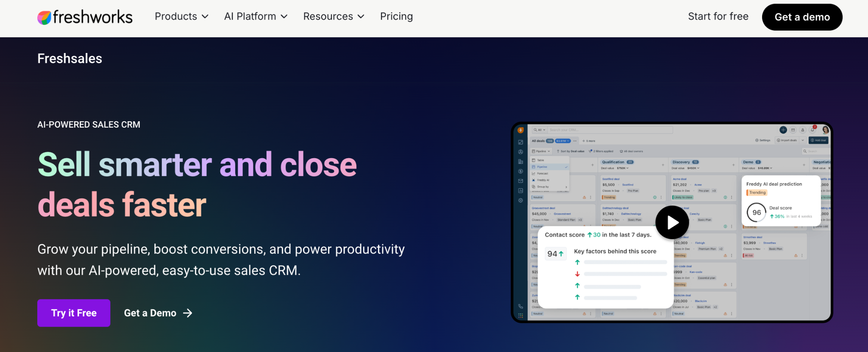Click the user profile avatar photo
This screenshot has height=352, width=868.
[x=826, y=130]
